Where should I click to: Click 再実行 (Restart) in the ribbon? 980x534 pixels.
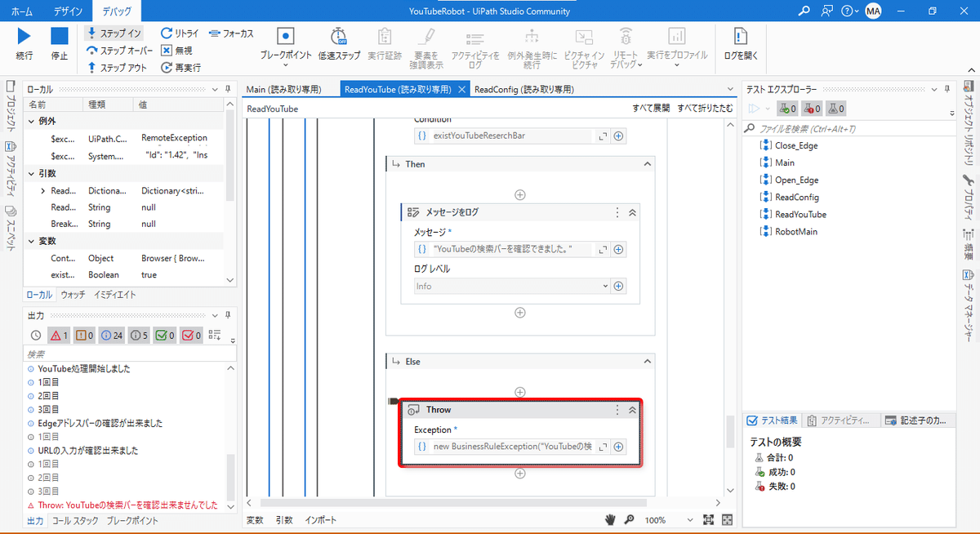(x=180, y=68)
